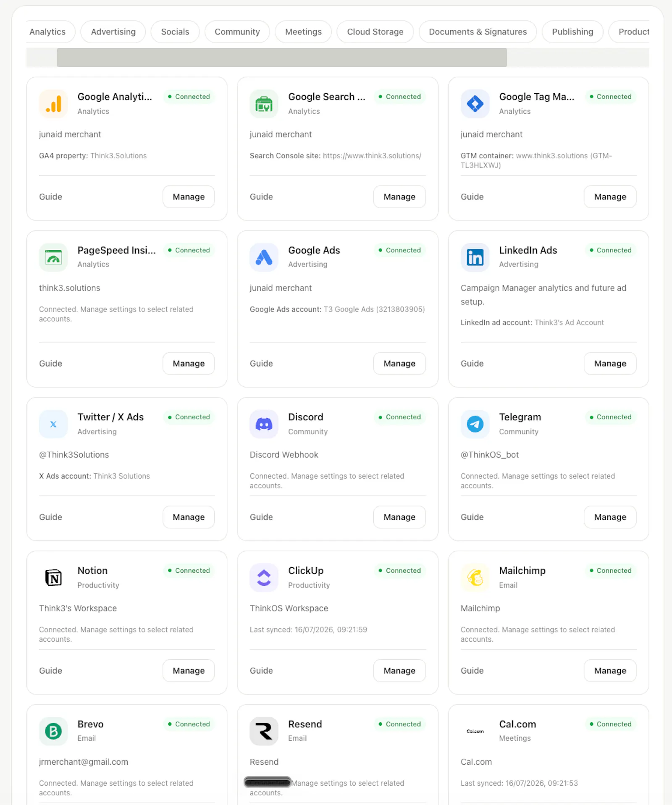
Task: Select the Cloud Storage category tab
Action: (x=375, y=32)
